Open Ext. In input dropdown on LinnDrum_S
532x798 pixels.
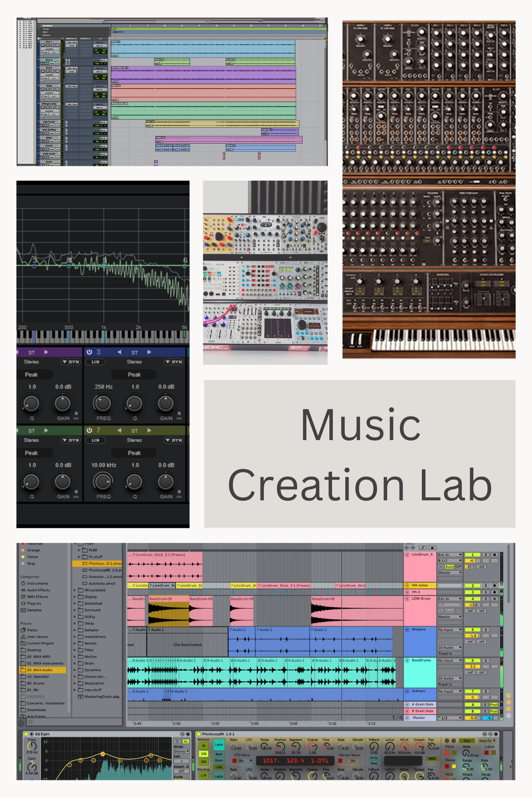tap(450, 555)
